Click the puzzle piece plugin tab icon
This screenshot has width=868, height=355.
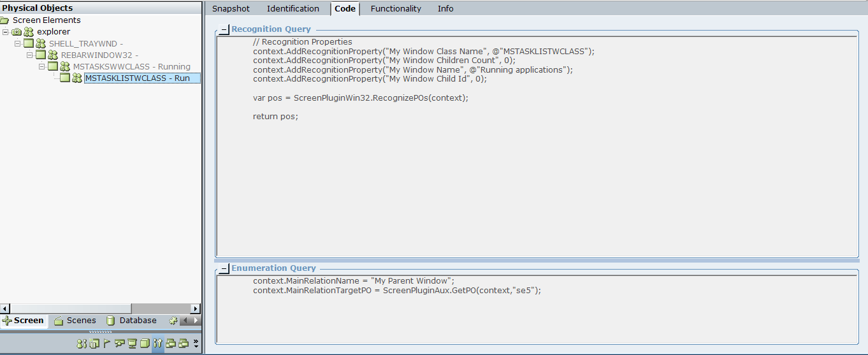[173, 321]
